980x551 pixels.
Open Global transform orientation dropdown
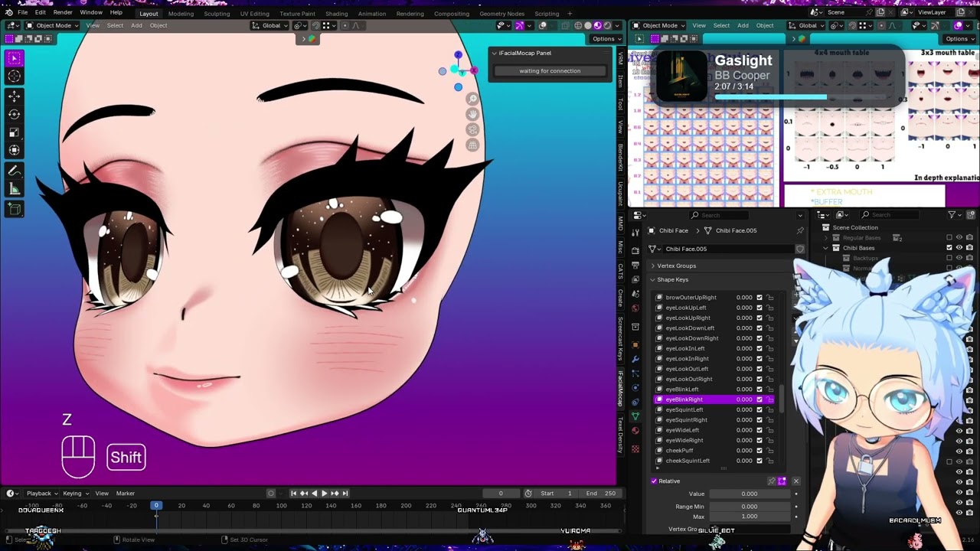click(x=271, y=25)
